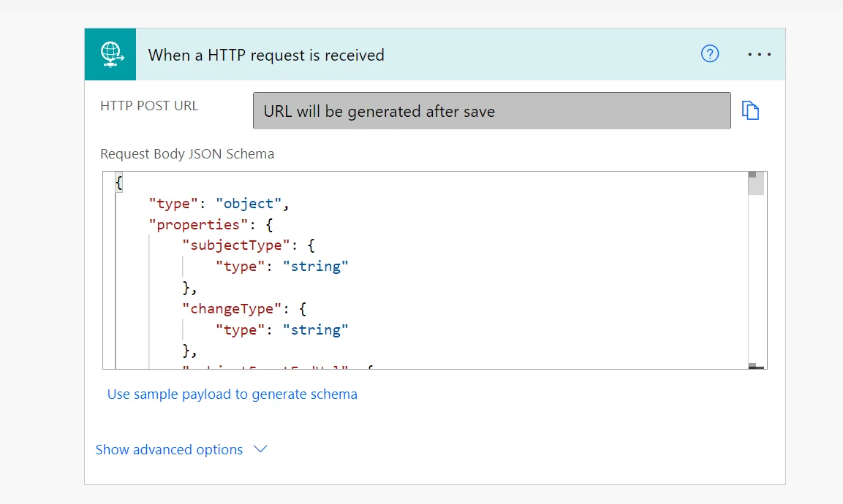Expand advanced options chevron
Screen dimensions: 843x504
click(x=260, y=449)
